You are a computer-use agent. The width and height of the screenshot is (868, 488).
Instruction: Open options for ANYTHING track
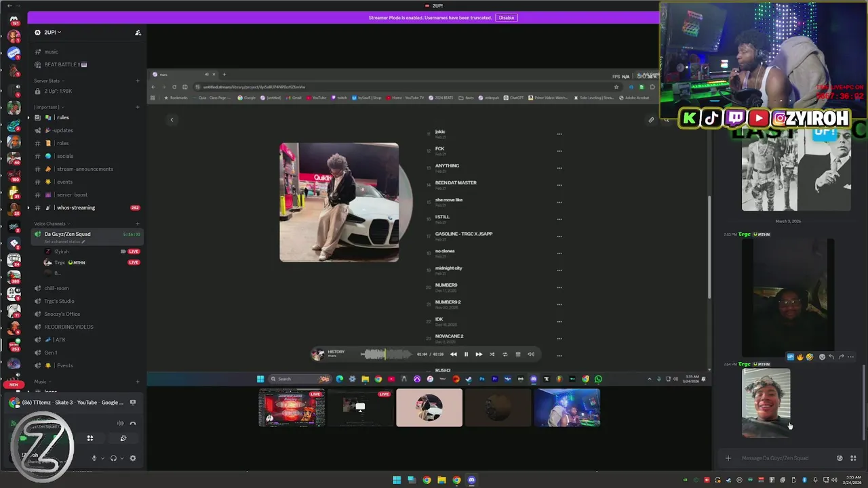(x=559, y=168)
